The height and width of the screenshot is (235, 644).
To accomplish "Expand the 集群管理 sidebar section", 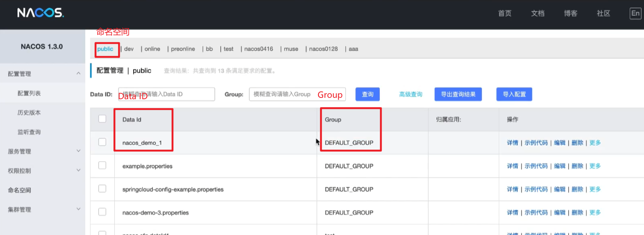I will 42,210.
